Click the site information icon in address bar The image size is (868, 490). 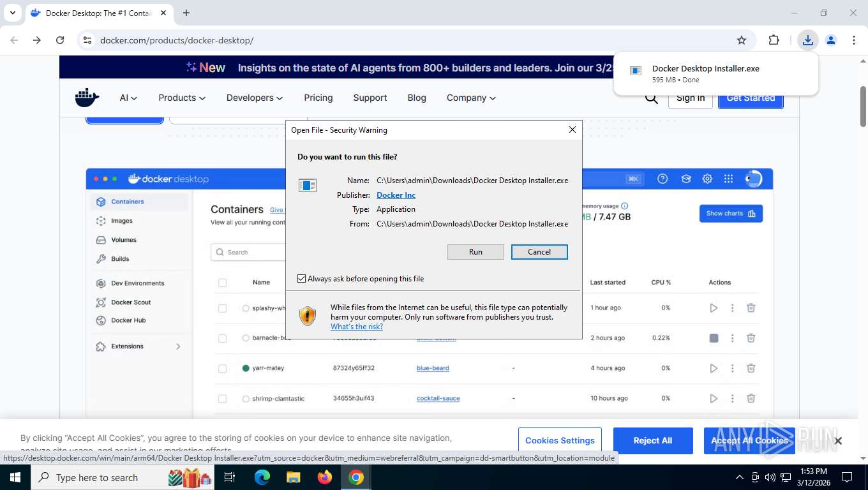point(87,40)
